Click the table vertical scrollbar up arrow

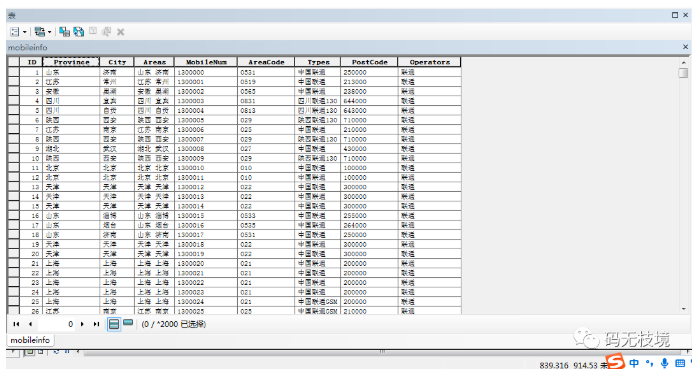[x=683, y=62]
